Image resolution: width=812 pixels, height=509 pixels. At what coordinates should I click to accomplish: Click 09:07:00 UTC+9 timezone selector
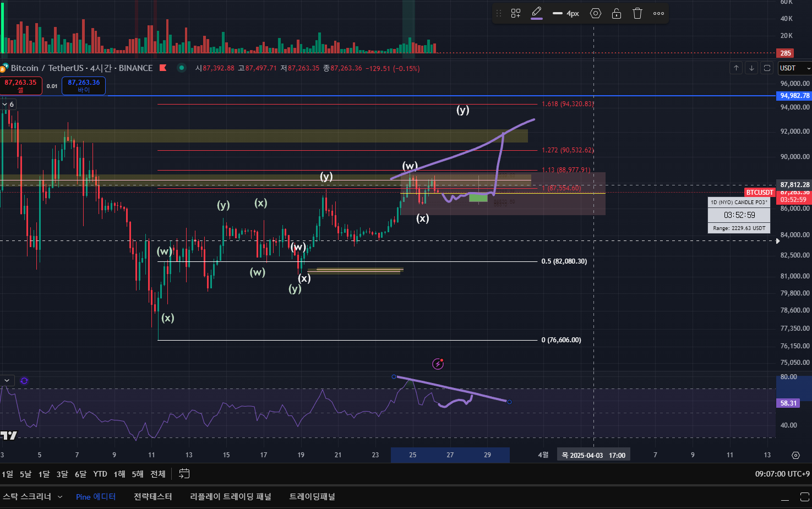(x=782, y=474)
